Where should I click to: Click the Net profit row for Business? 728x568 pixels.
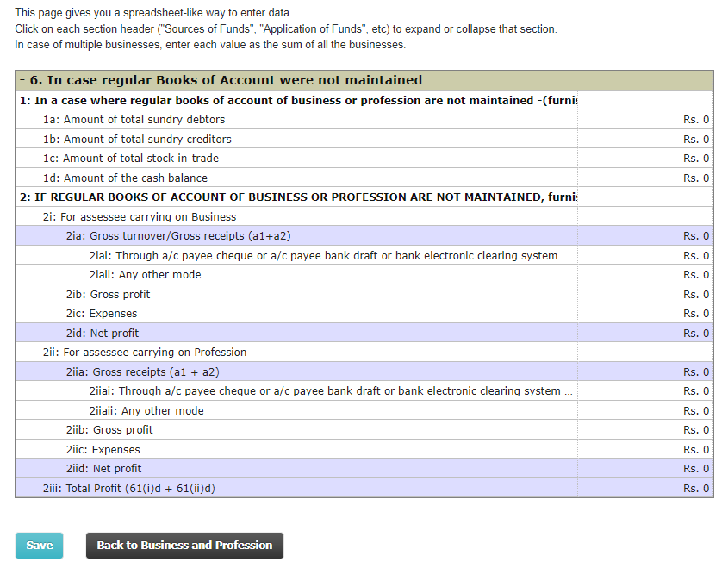[645, 333]
